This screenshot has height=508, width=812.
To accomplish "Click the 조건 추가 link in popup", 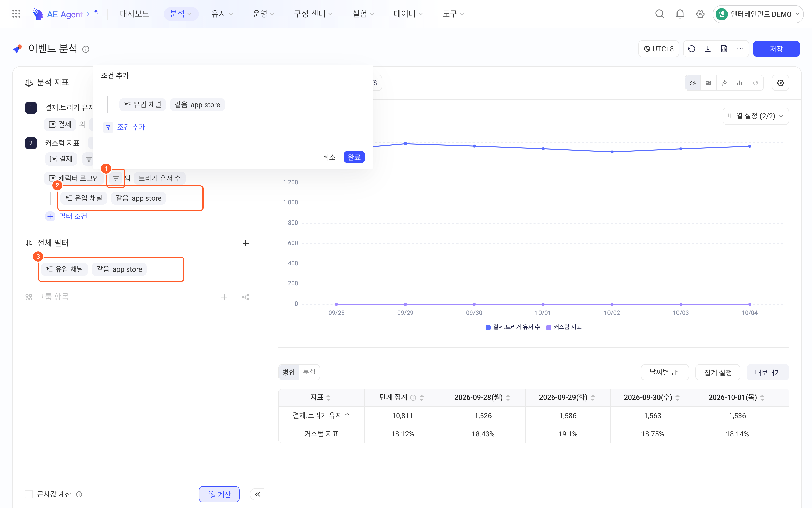I will pos(131,127).
